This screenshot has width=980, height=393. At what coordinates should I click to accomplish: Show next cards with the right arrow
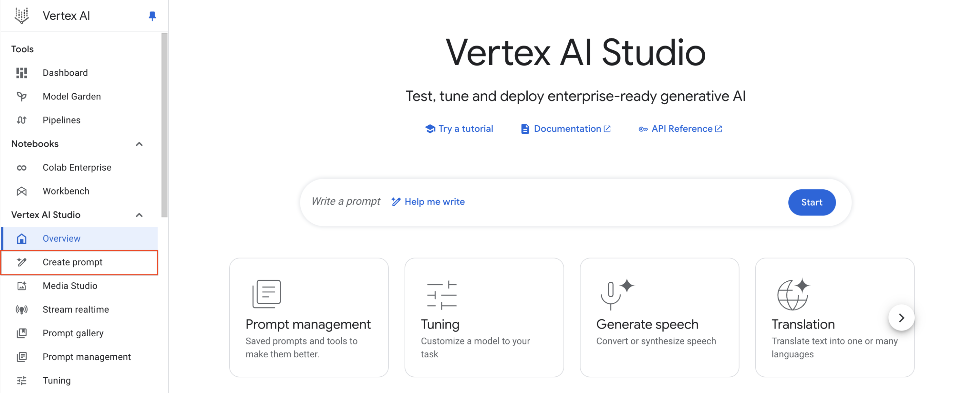[x=901, y=318]
